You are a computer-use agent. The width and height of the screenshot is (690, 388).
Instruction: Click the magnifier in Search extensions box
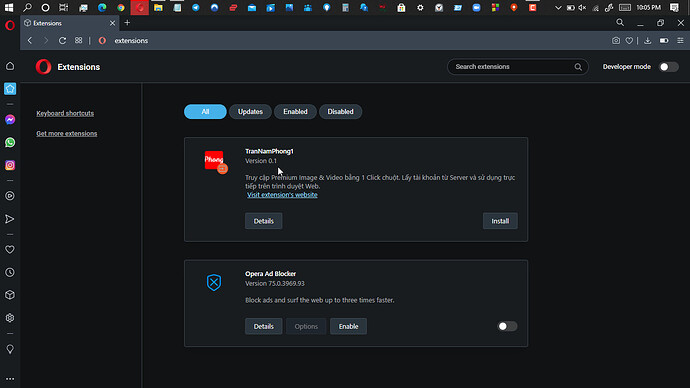(x=578, y=67)
